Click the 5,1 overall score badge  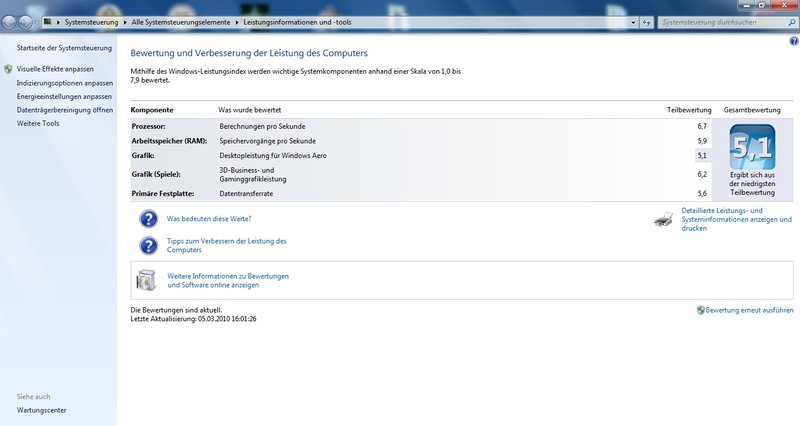click(752, 147)
